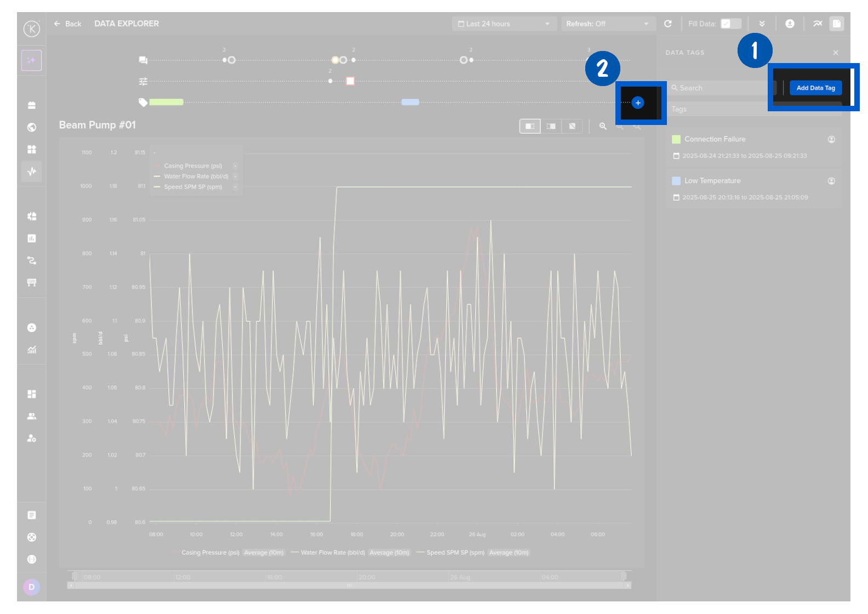This screenshot has width=868, height=614.
Task: Select the first chart layout mode button
Action: click(x=529, y=127)
